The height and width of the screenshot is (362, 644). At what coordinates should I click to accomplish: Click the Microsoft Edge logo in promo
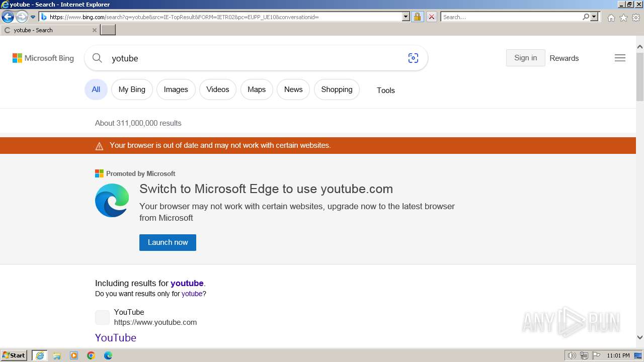click(x=112, y=201)
